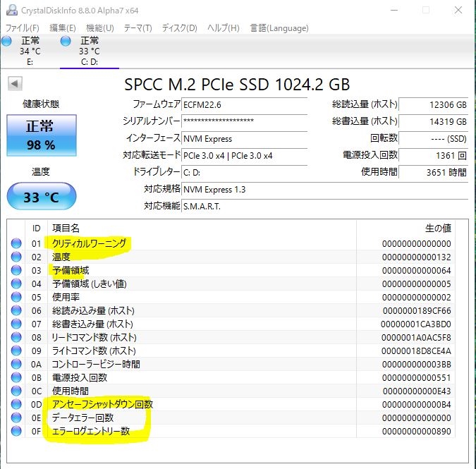Click raw value 000000000000B4
The image size is (476, 469).
(x=417, y=404)
